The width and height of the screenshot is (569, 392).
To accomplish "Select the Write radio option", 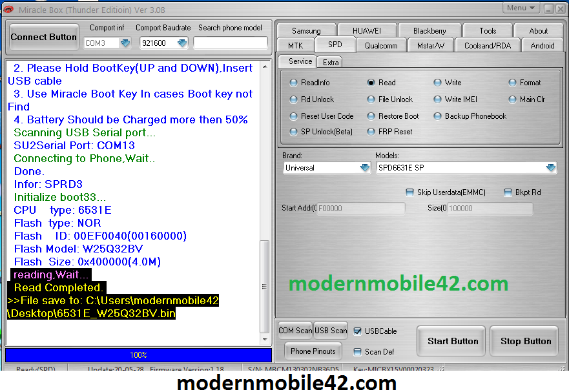I will click(448, 83).
